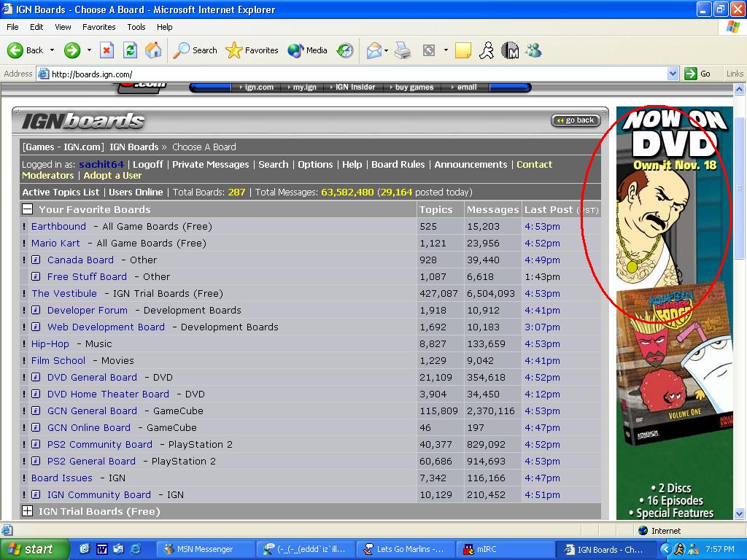Go to the Home page icon
747x560 pixels.
point(153,50)
